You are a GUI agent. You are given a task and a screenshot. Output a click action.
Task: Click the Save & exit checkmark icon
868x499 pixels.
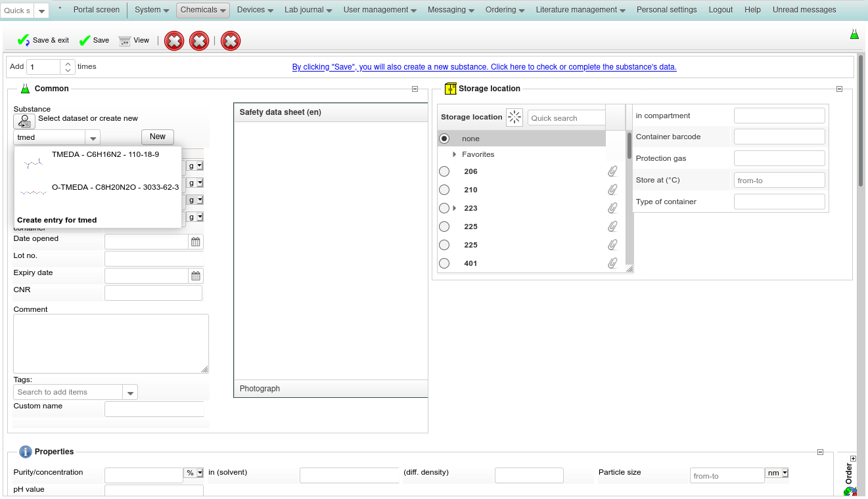coord(24,41)
